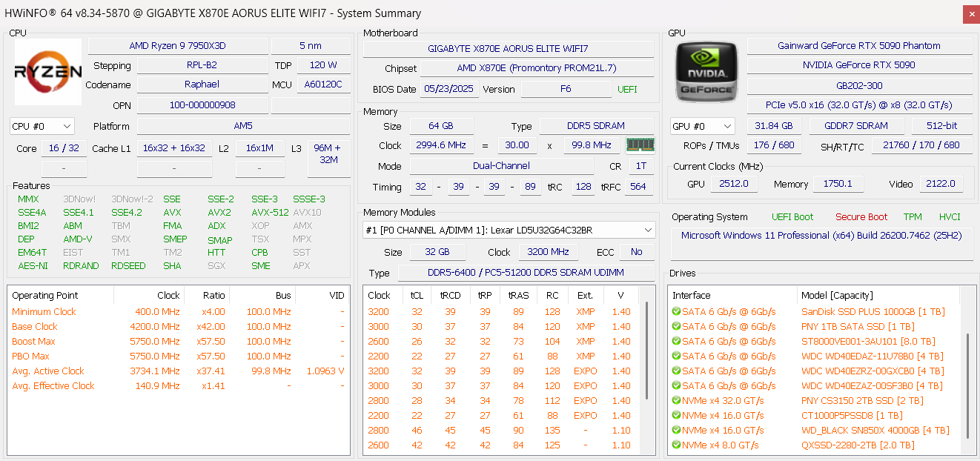This screenshot has height=461, width=980.
Task: Click green status icon for WD_BLACK SN850X drive
Action: [676, 430]
